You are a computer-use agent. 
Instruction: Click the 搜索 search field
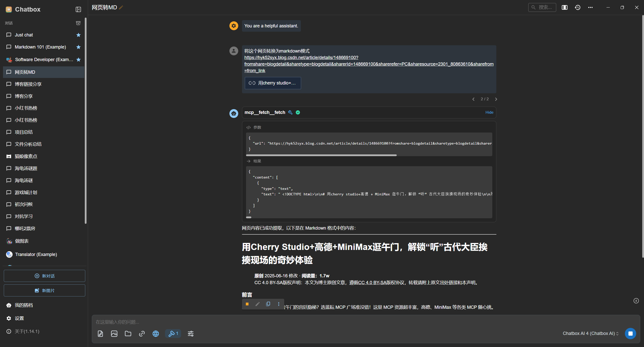542,7
